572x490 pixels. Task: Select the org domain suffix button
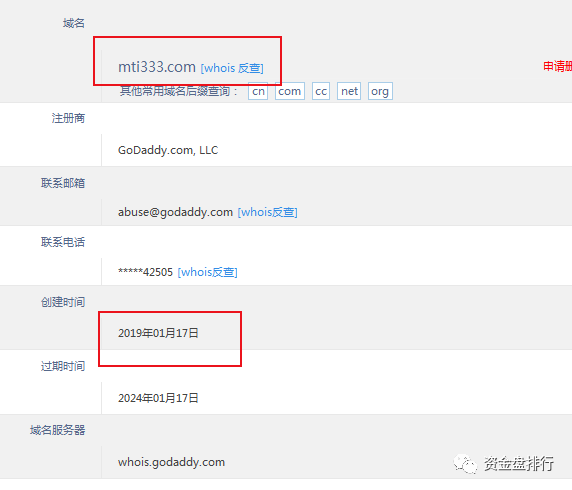[x=380, y=91]
